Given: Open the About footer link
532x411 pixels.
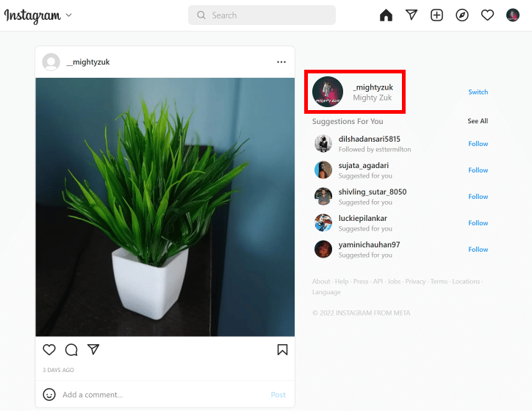Looking at the screenshot, I should coord(321,282).
